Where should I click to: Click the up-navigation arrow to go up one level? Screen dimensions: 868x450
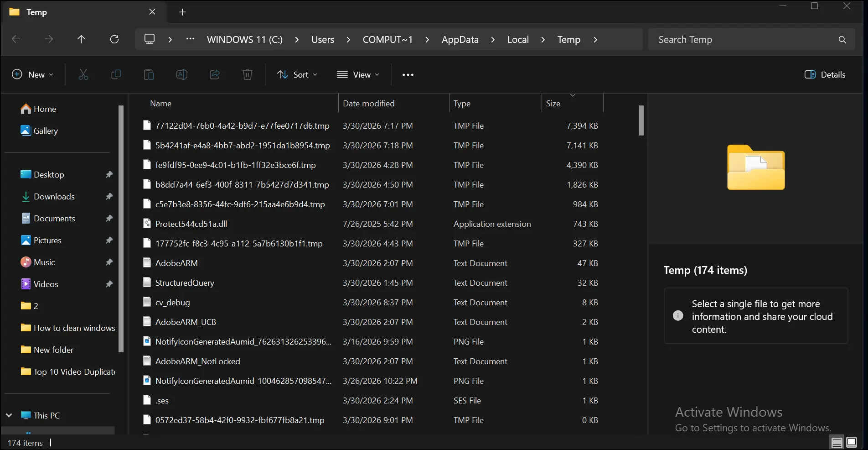[x=81, y=39]
